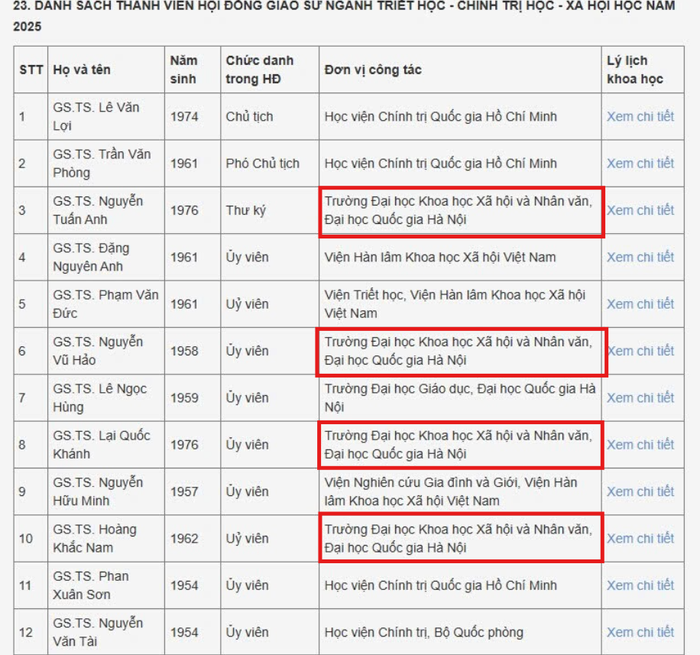This screenshot has height=655, width=700.
Task: Click Trường Đại học Giáo dục workplace cell
Action: (460, 398)
